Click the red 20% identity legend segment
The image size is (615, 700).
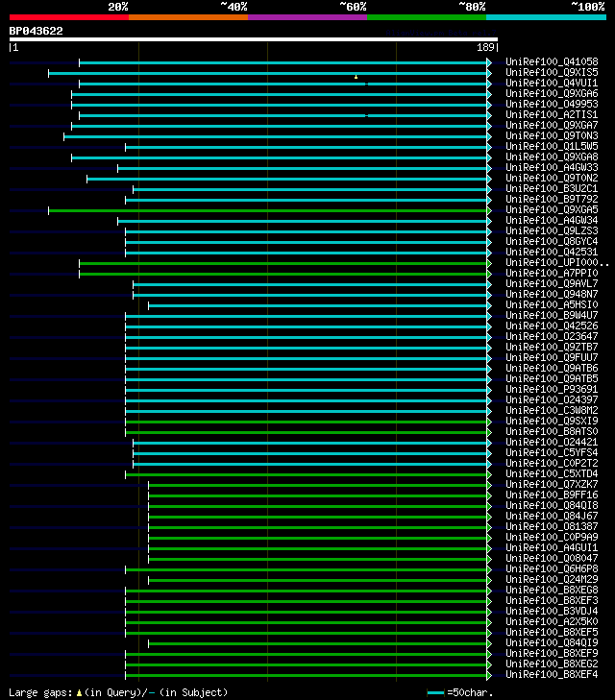[x=69, y=17]
